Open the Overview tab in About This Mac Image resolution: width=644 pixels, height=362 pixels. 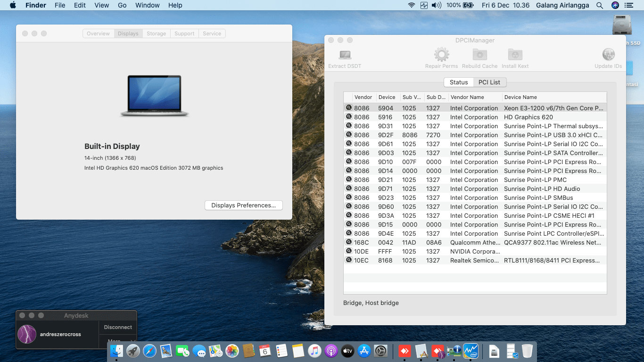[98, 33]
